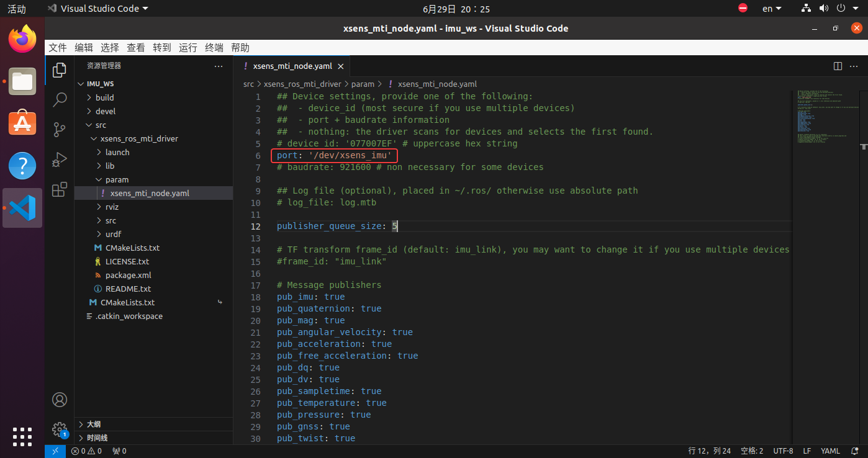Image resolution: width=868 pixels, height=458 pixels.
Task: Open Visual Studio Code app menu in top bar
Action: (x=98, y=9)
